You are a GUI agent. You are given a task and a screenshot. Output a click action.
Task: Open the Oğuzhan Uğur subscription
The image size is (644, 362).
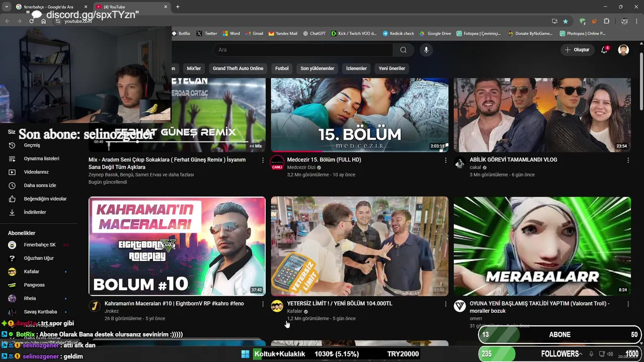(x=38, y=258)
